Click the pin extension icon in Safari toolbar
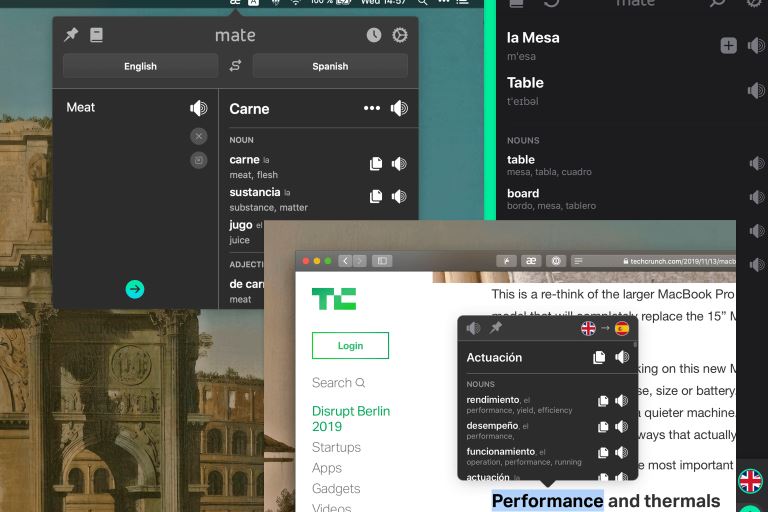The image size is (768, 512). coord(506,261)
